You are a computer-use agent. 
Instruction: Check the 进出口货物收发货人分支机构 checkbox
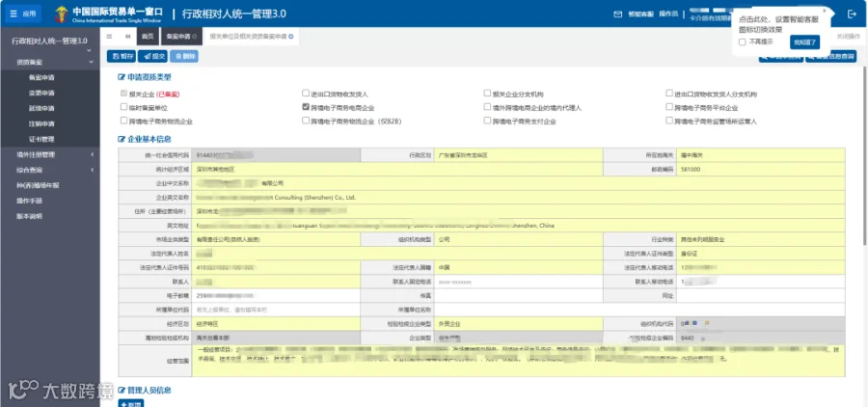pyautogui.click(x=669, y=93)
